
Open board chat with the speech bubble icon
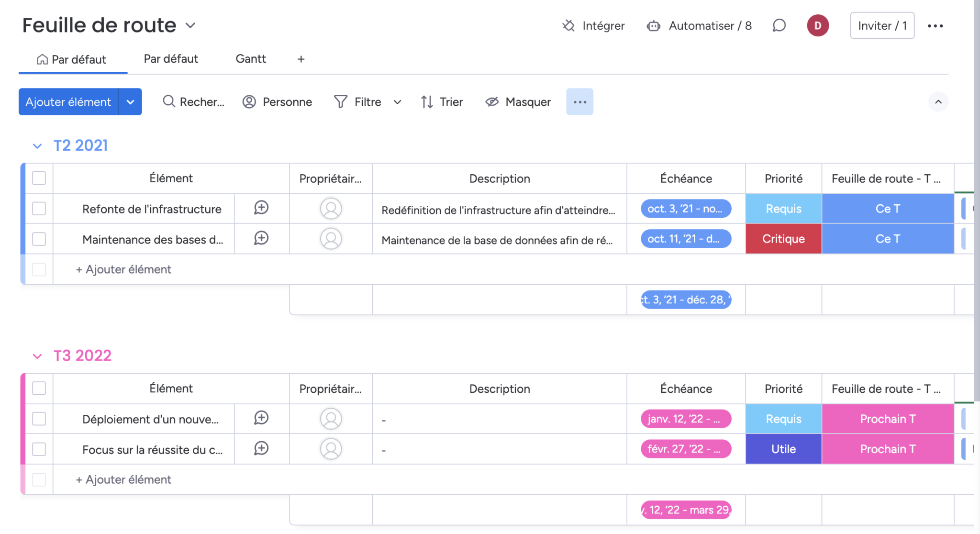[x=780, y=25]
